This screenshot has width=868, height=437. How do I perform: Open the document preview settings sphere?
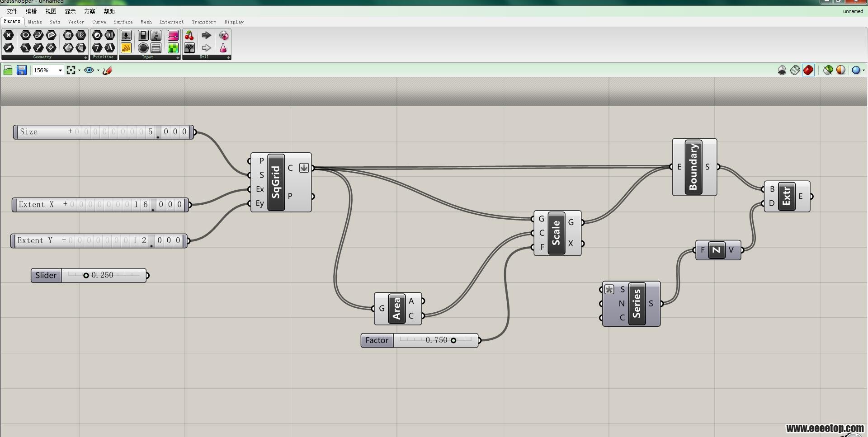841,70
